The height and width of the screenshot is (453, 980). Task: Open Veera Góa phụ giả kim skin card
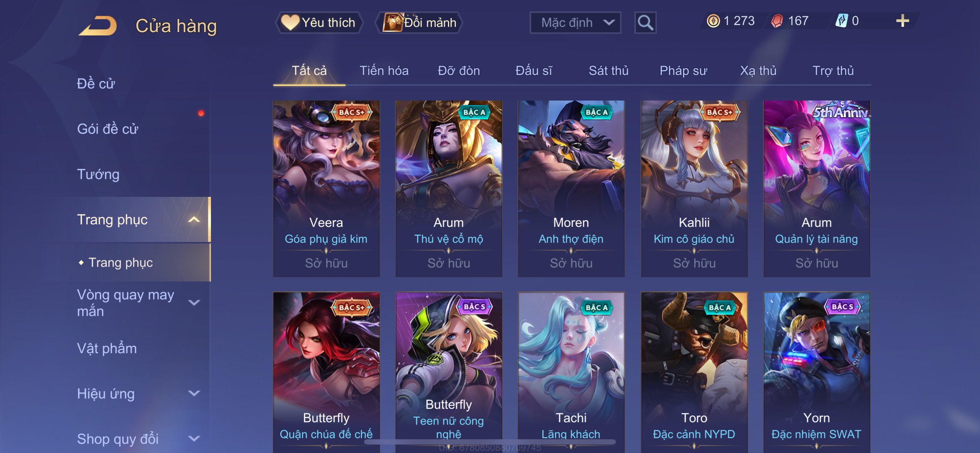click(326, 188)
